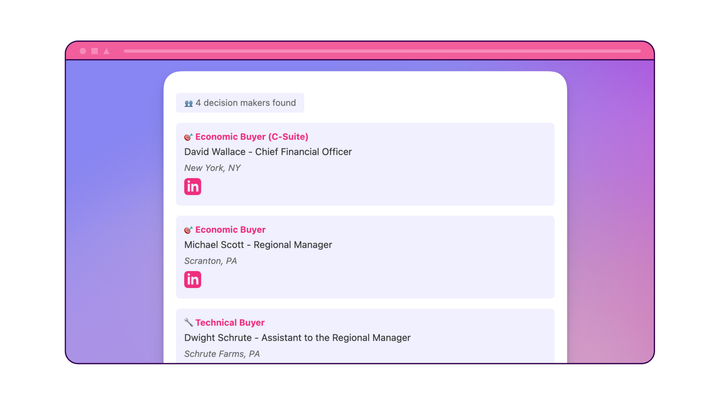Open David Wallace's LinkedIn profile icon

193,187
